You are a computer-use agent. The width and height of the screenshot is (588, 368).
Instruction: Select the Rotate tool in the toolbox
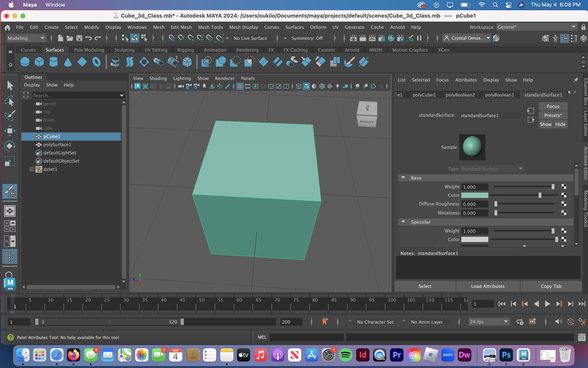pyautogui.click(x=10, y=146)
